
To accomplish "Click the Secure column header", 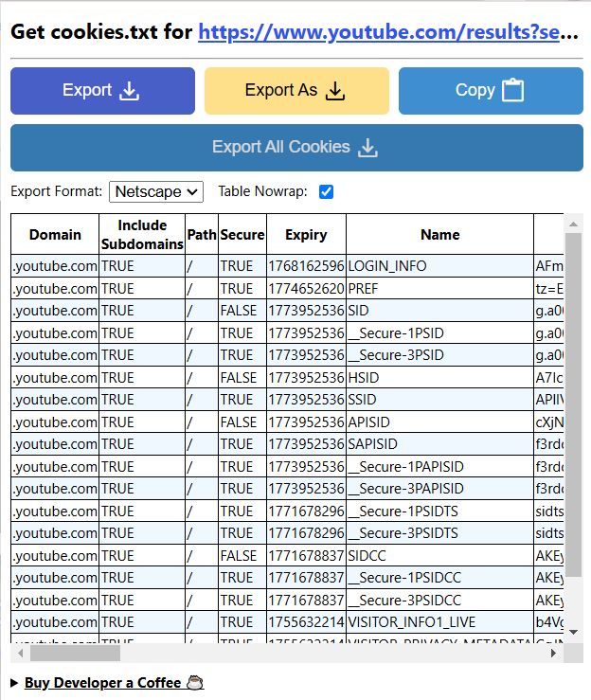I will click(x=242, y=234).
